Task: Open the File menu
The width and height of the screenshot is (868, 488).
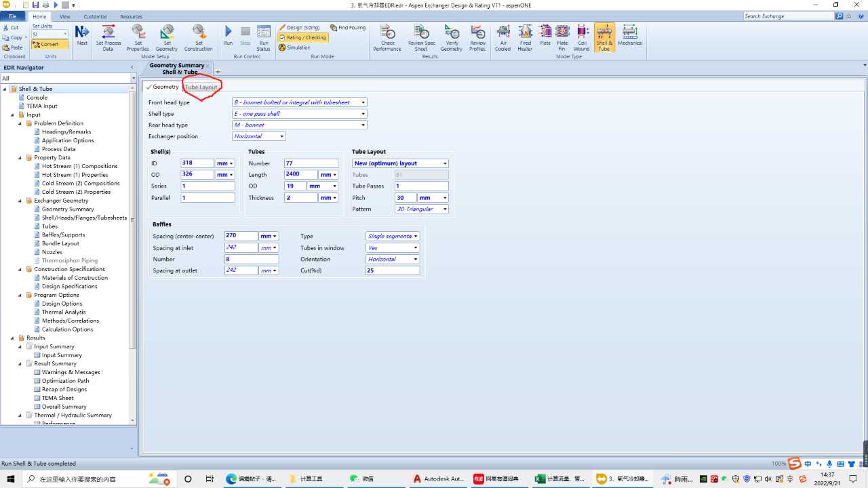Action: click(x=12, y=16)
